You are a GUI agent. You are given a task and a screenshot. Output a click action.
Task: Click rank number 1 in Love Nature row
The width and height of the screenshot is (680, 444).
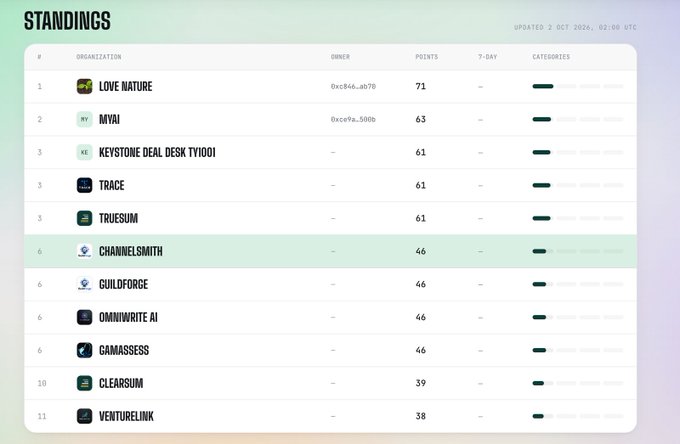point(39,86)
